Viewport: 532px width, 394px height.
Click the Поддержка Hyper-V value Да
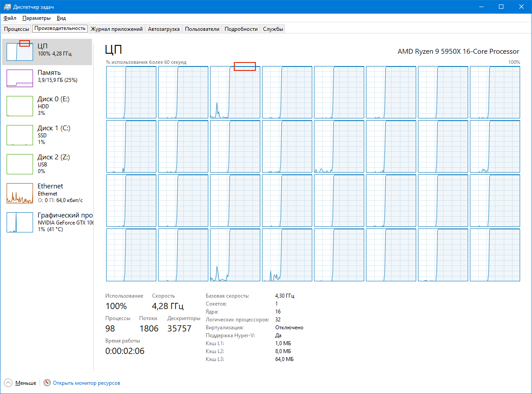pyautogui.click(x=278, y=335)
